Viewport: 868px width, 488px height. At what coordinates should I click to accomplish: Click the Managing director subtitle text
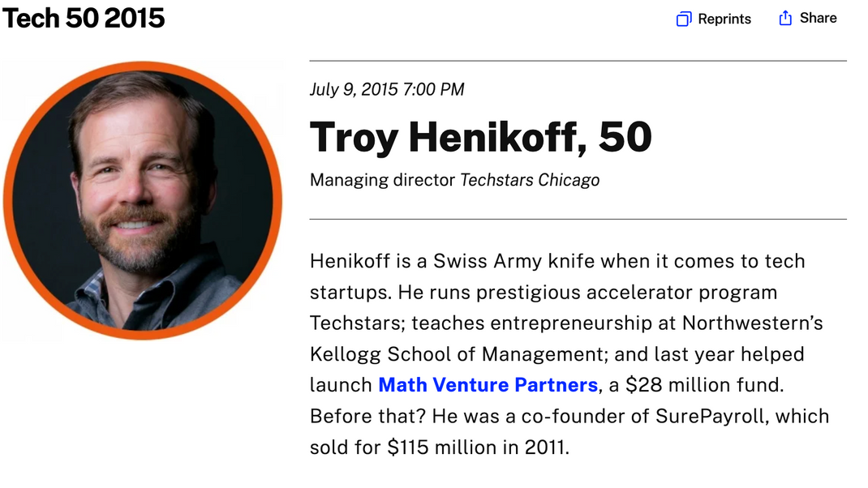click(x=382, y=180)
